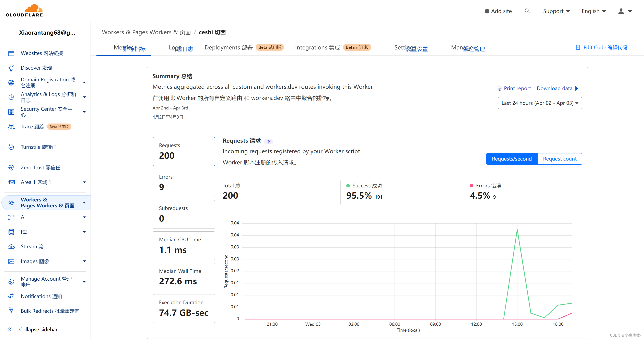Collapse Workers & Pages submenu arrow

tap(84, 202)
